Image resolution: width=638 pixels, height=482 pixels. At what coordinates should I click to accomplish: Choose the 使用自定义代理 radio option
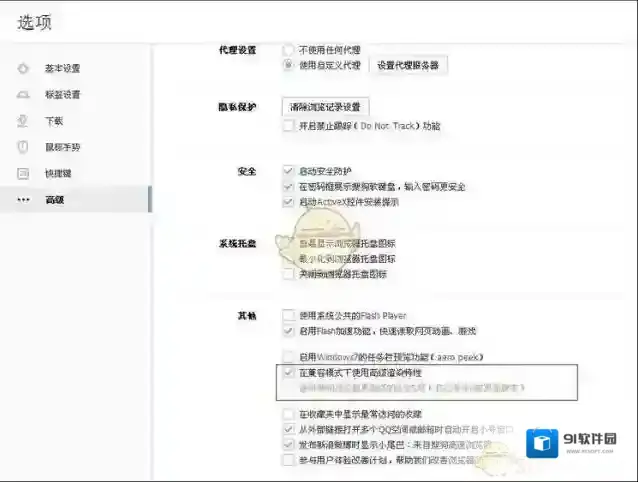[x=289, y=65]
